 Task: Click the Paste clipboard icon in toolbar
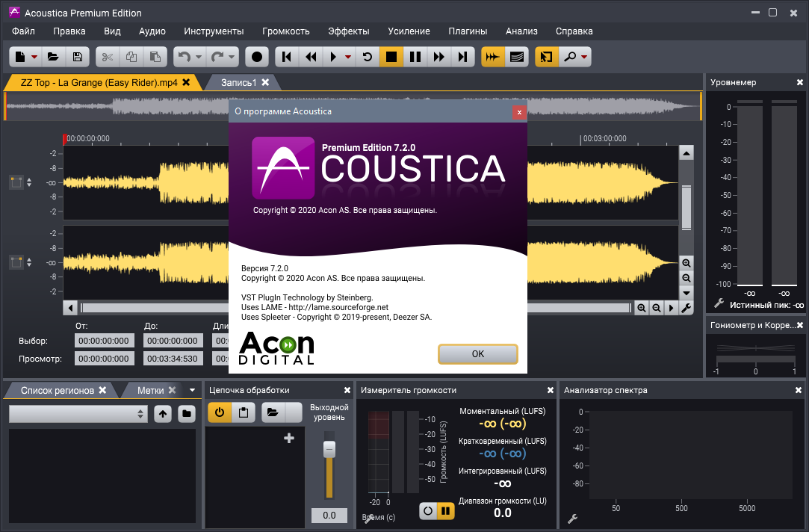[155, 57]
